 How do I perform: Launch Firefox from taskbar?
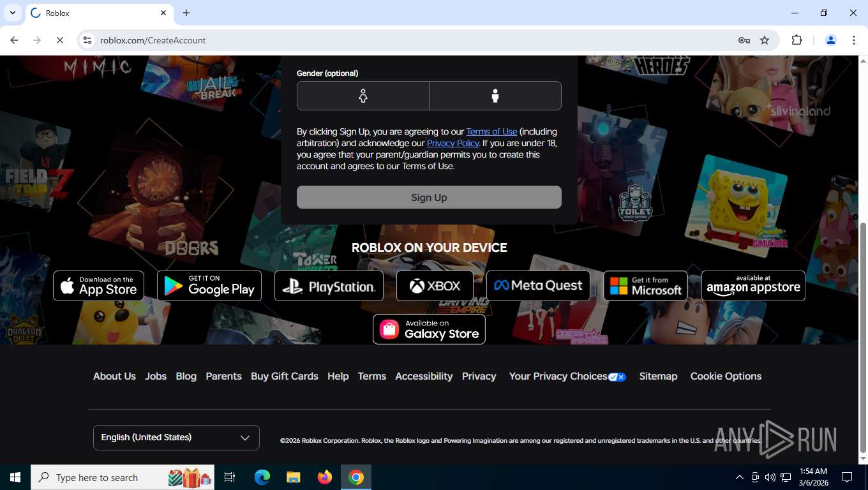pyautogui.click(x=325, y=477)
